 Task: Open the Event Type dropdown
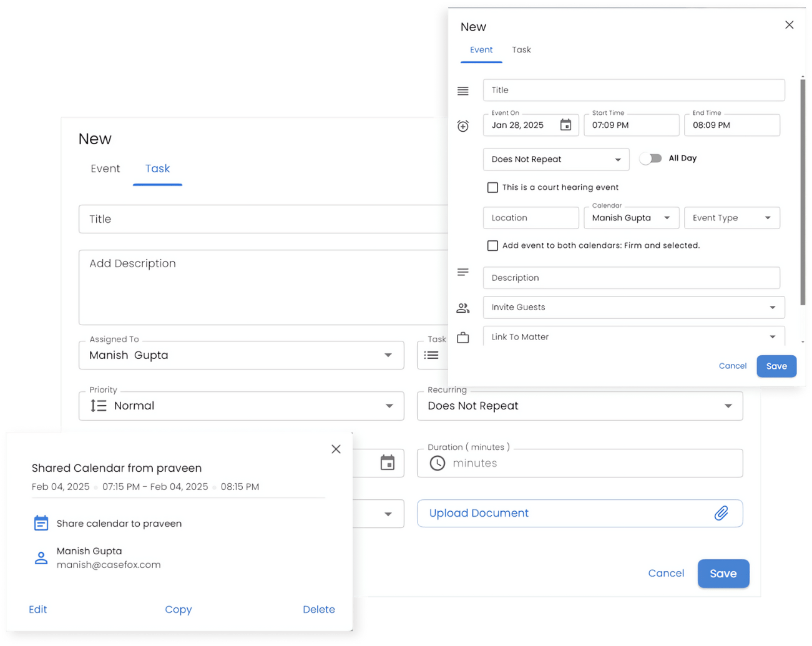tap(731, 218)
